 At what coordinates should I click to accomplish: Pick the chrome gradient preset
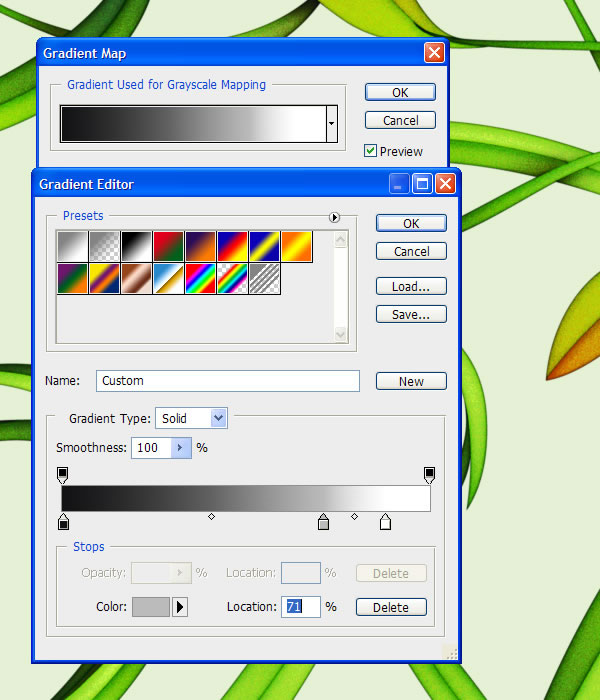click(x=168, y=279)
